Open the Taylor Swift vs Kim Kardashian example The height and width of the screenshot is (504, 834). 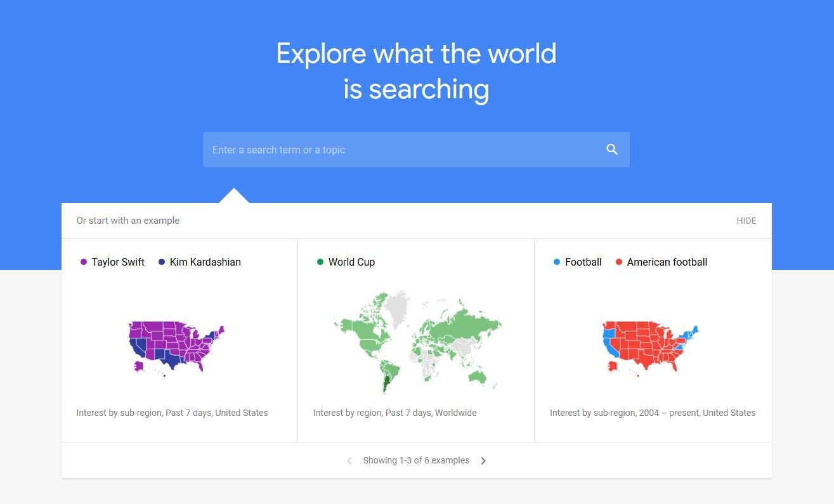click(x=179, y=340)
